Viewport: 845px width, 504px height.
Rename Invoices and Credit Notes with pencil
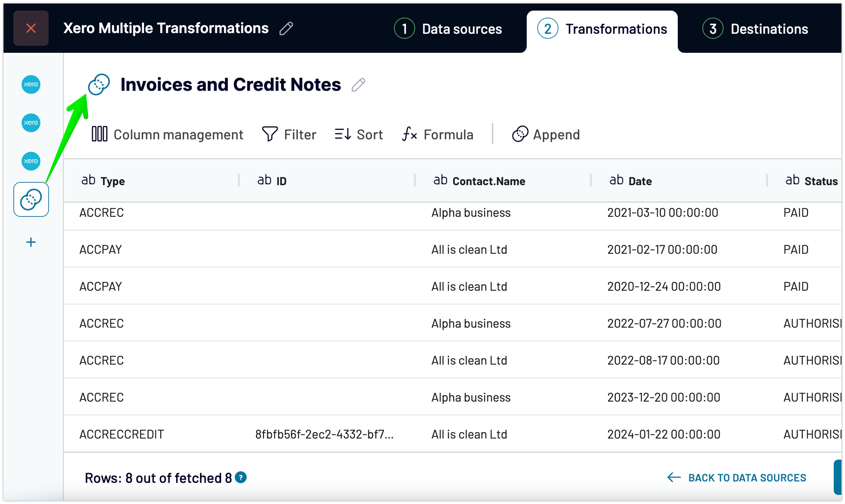tap(358, 85)
